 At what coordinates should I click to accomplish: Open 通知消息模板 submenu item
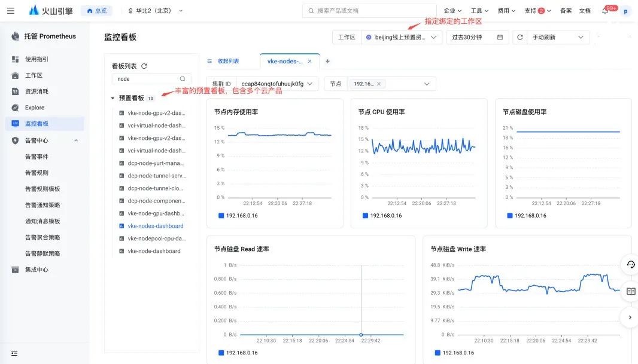click(42, 221)
